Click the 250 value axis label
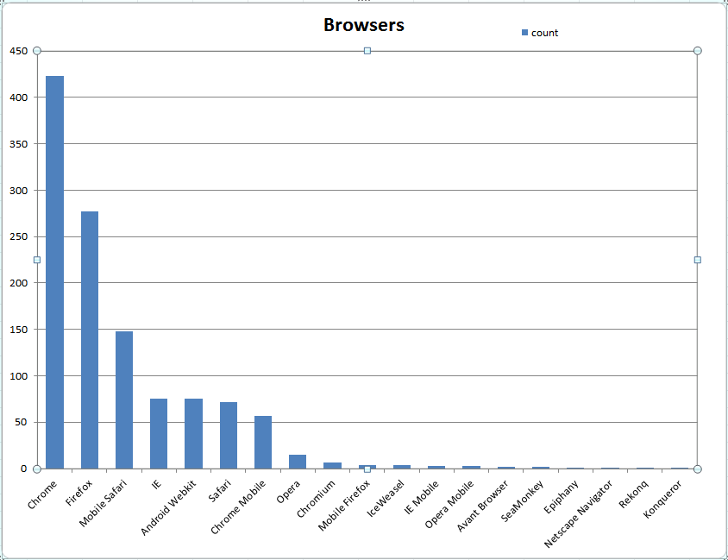The image size is (728, 560). click(19, 236)
